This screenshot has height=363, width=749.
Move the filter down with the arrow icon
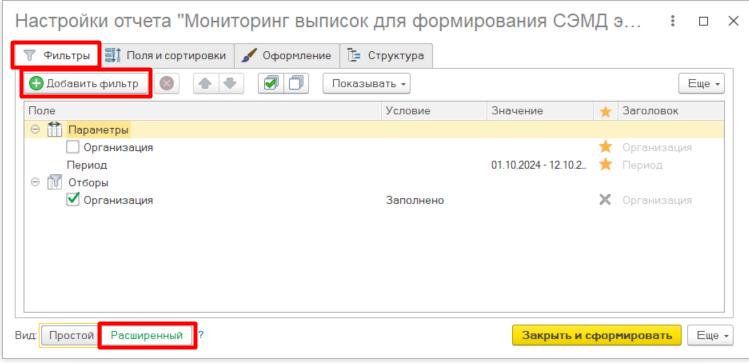[231, 84]
